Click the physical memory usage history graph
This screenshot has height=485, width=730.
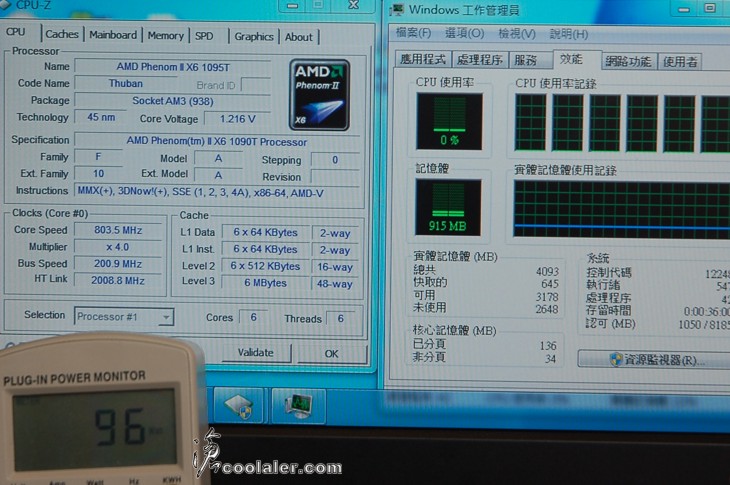coord(622,209)
